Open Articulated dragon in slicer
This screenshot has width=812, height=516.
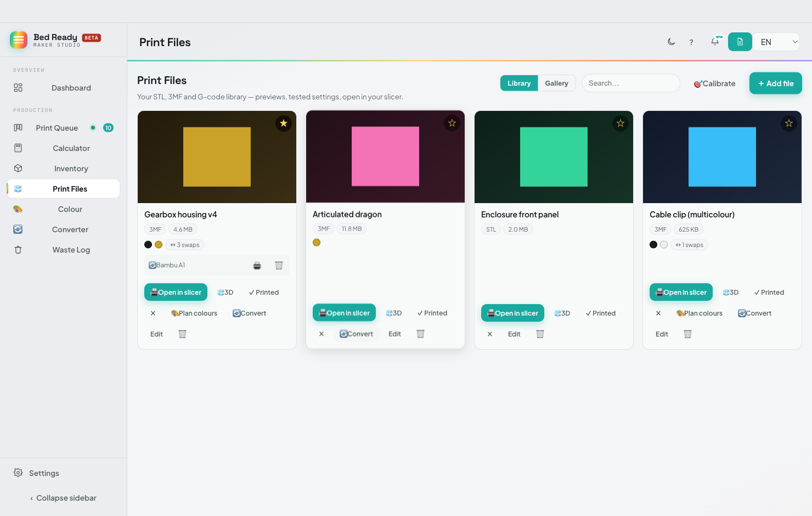tap(344, 313)
